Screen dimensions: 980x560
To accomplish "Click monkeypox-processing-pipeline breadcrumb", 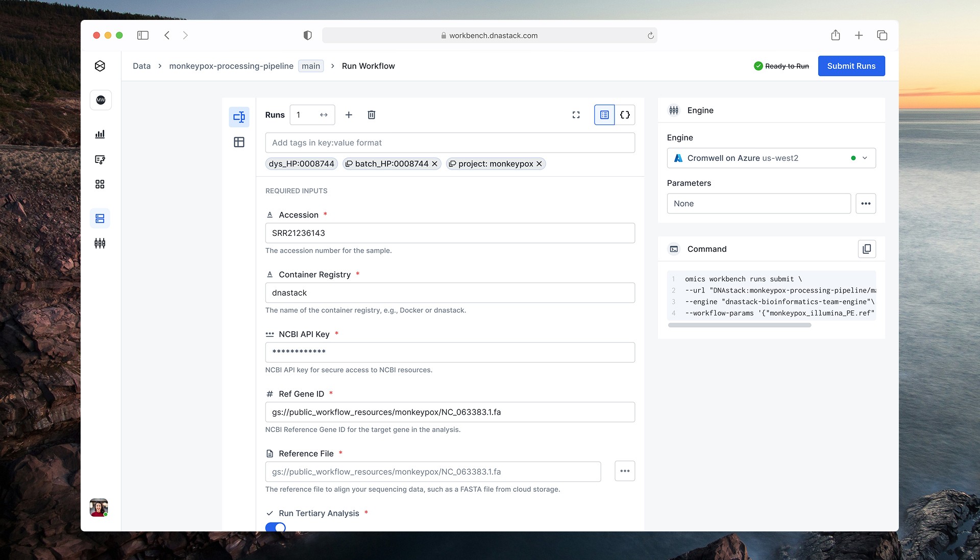I will [x=231, y=66].
